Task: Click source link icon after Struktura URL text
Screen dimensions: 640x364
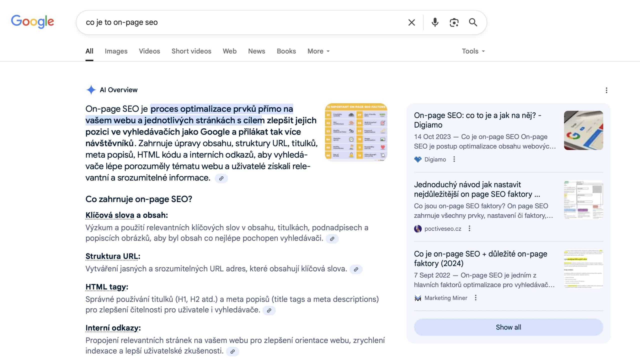Action: (x=356, y=269)
